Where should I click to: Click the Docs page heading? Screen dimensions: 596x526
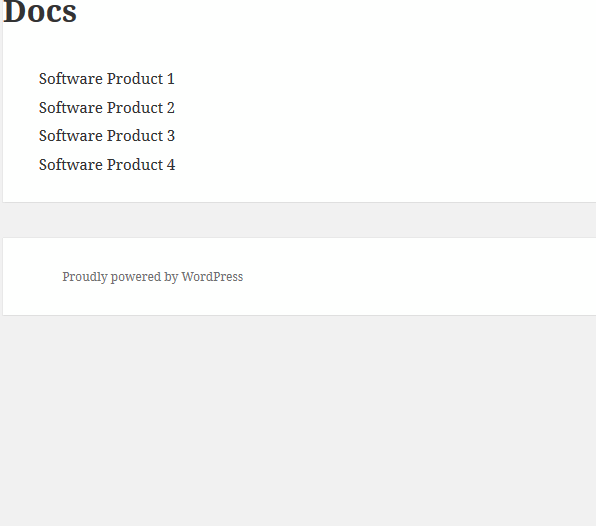[x=40, y=12]
